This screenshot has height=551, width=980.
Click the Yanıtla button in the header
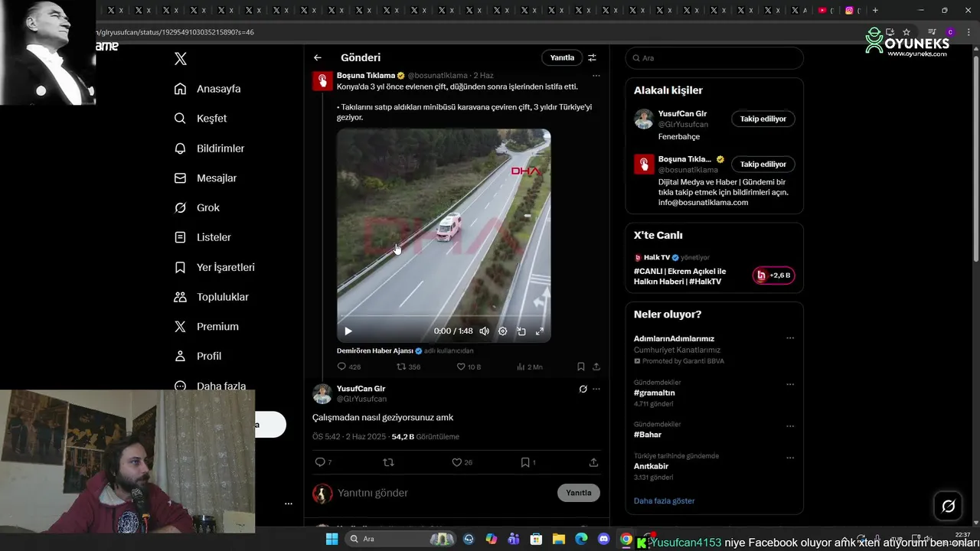click(562, 57)
